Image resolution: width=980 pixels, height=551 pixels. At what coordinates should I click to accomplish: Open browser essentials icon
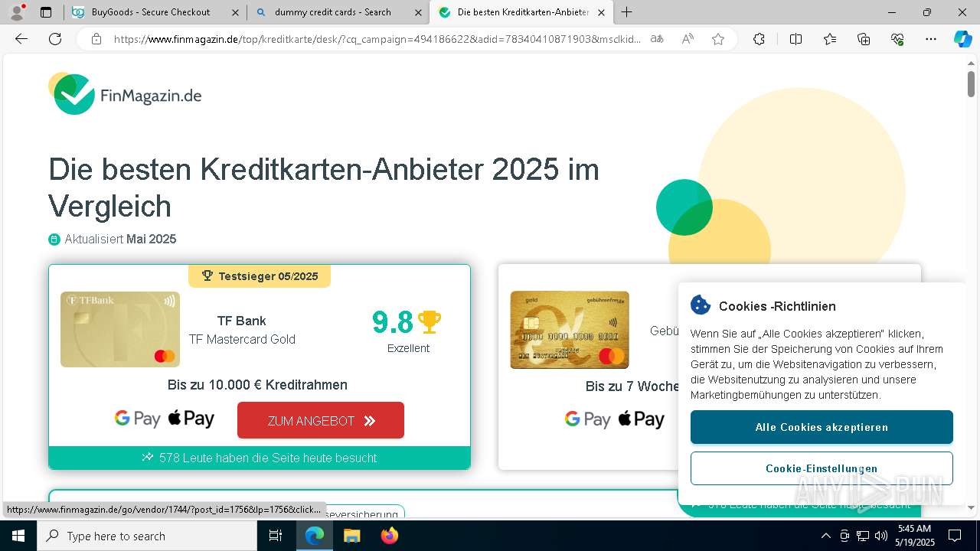[x=897, y=39]
